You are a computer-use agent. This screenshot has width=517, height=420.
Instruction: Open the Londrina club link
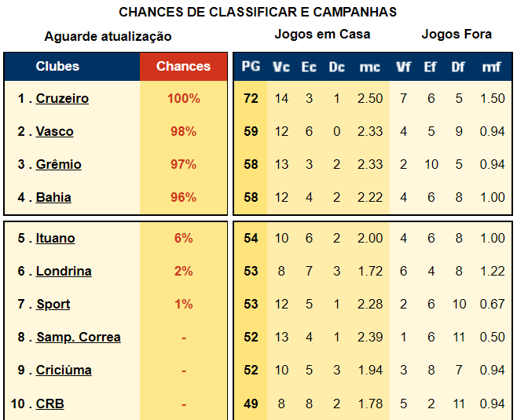point(64,271)
